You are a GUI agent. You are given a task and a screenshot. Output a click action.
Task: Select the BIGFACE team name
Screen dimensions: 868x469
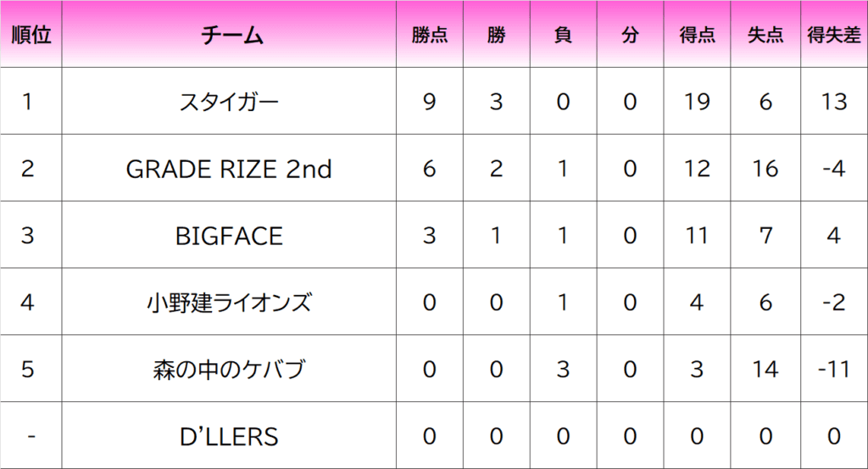point(229,235)
